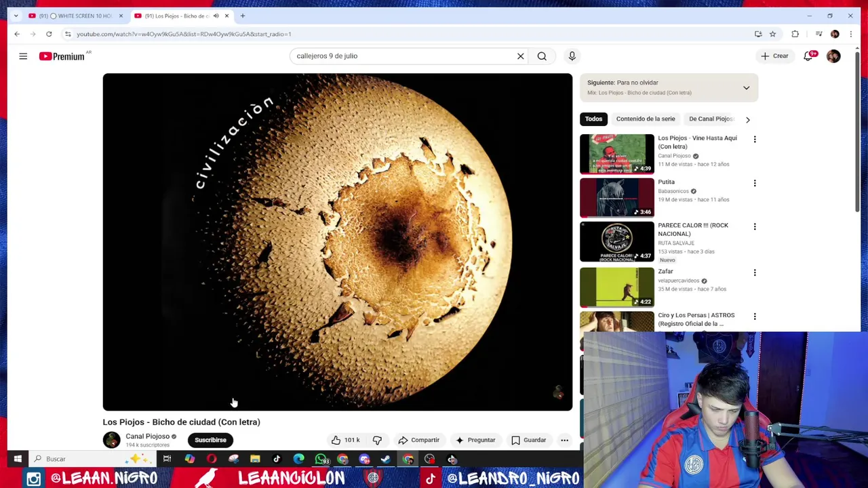Switch to WHITE SCREEN 10 HOURS tab

click(76, 16)
